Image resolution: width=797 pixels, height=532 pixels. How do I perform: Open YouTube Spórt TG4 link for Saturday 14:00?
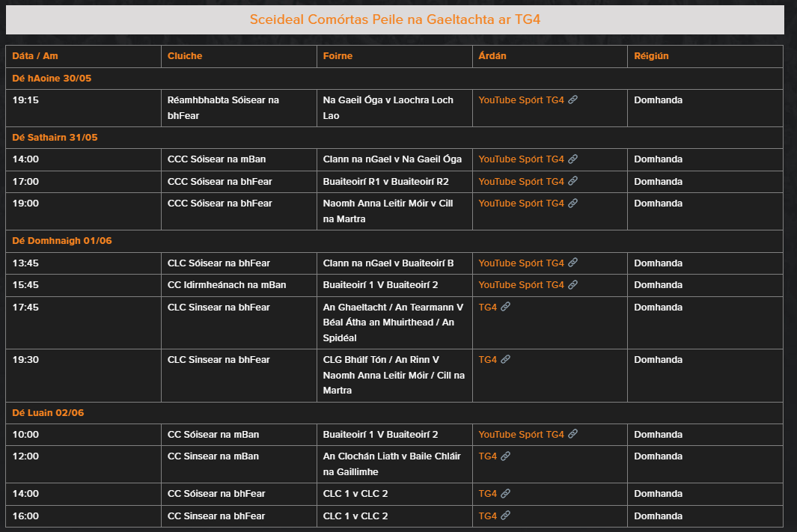[x=521, y=159]
